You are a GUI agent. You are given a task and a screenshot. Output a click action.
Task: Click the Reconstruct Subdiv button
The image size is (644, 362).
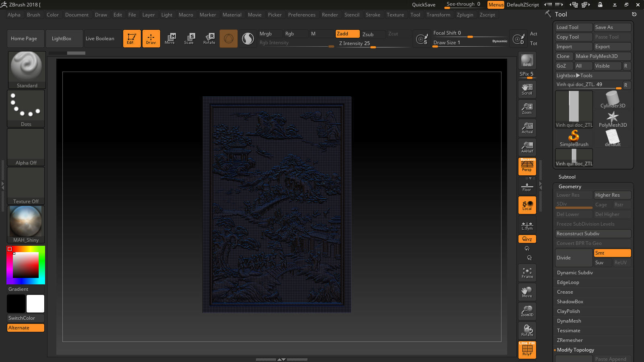[x=593, y=234]
